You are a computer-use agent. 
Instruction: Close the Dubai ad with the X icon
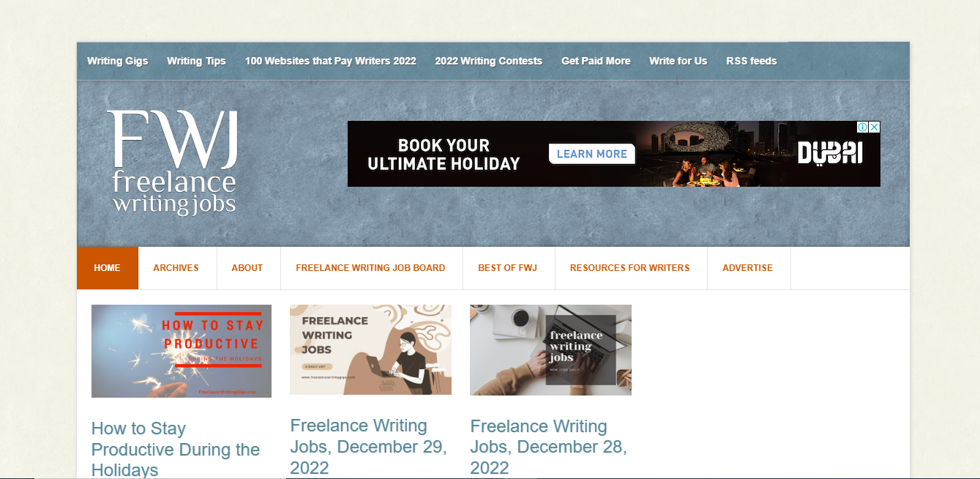tap(874, 127)
